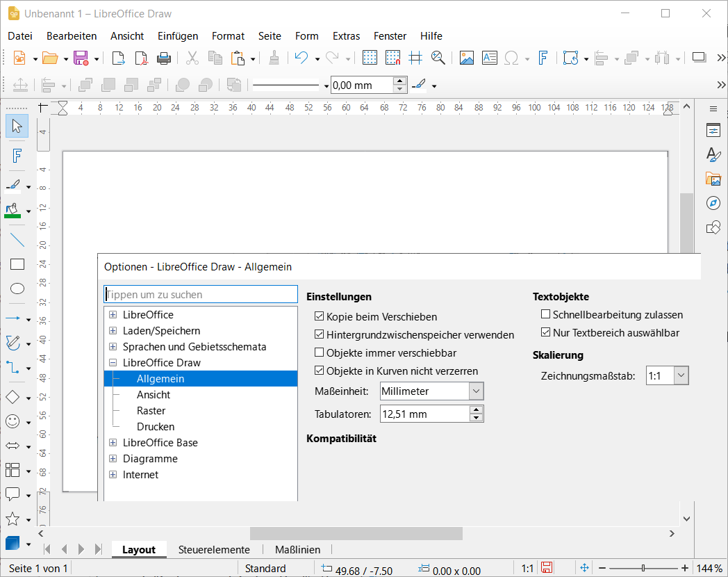
Task: Select the Insert Line tool
Action: [17, 240]
